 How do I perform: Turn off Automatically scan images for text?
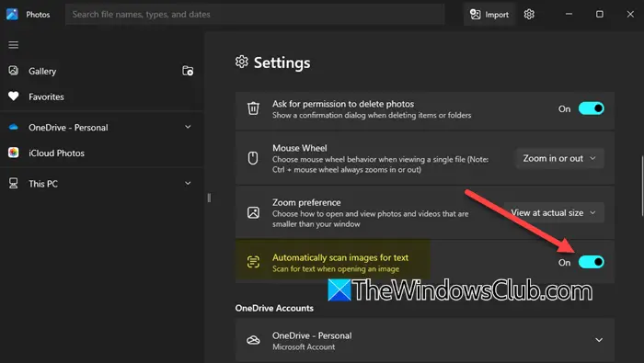[x=591, y=262]
